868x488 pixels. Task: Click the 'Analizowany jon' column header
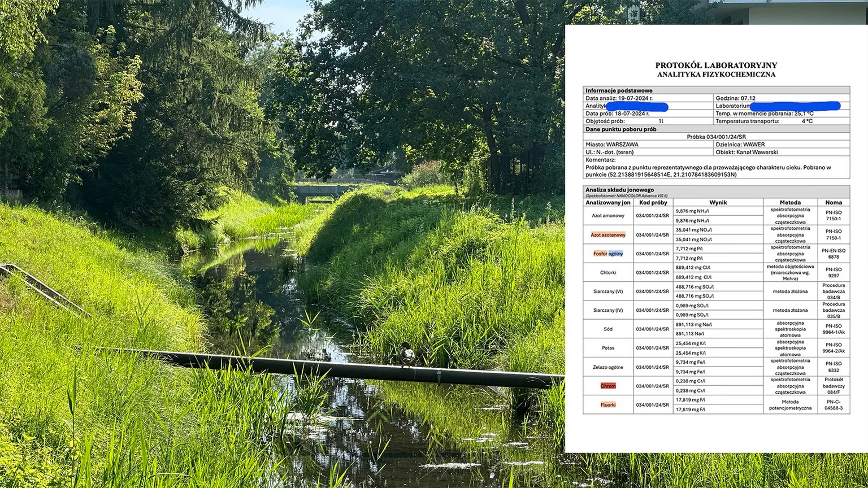click(608, 202)
